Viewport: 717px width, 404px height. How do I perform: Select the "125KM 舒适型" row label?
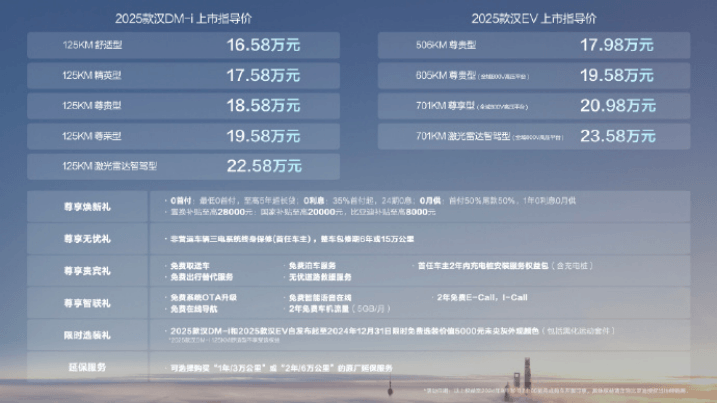pos(92,45)
